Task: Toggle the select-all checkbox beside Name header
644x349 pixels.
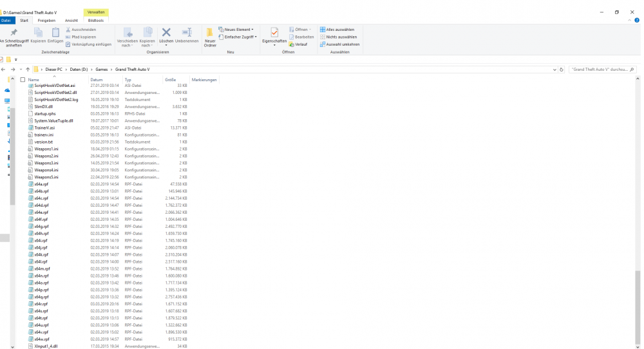Action: point(23,80)
